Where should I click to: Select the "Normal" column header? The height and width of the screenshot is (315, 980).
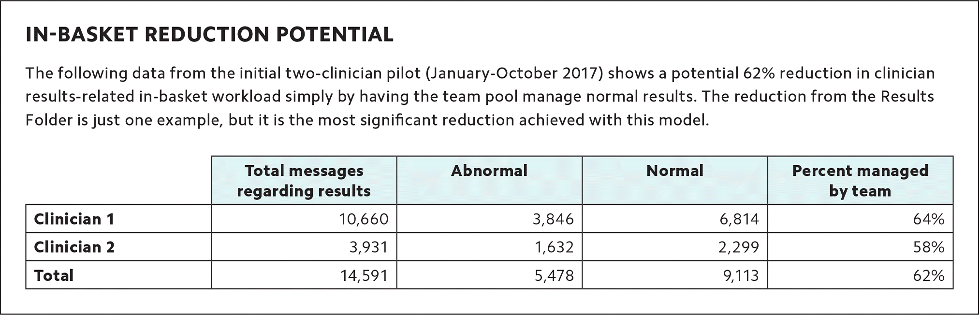(x=674, y=171)
